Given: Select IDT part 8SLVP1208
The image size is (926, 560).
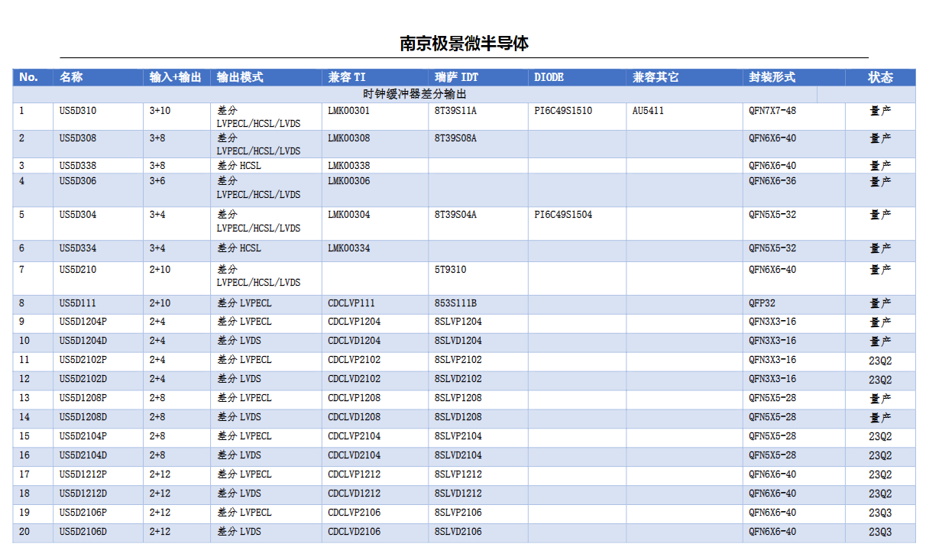Looking at the screenshot, I should (x=458, y=398).
